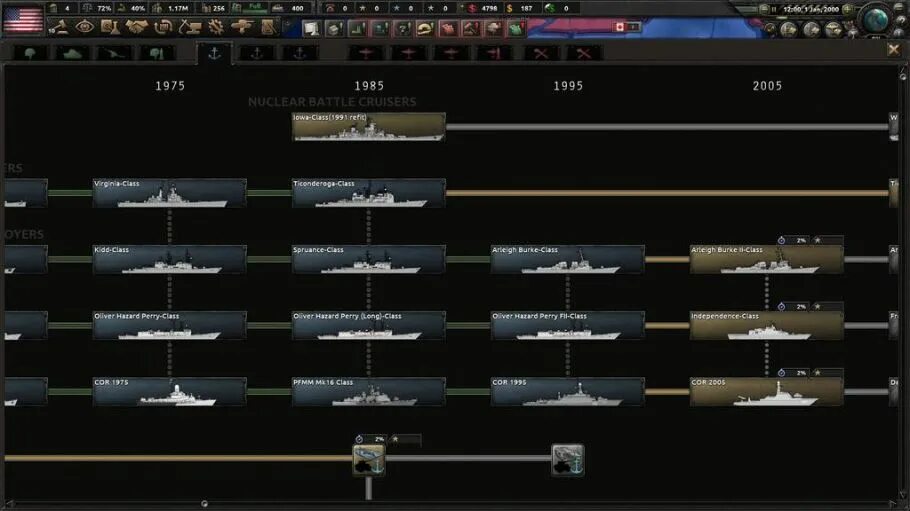Switch to the infantry helmet research tab
The height and width of the screenshot is (511, 910).
point(31,53)
